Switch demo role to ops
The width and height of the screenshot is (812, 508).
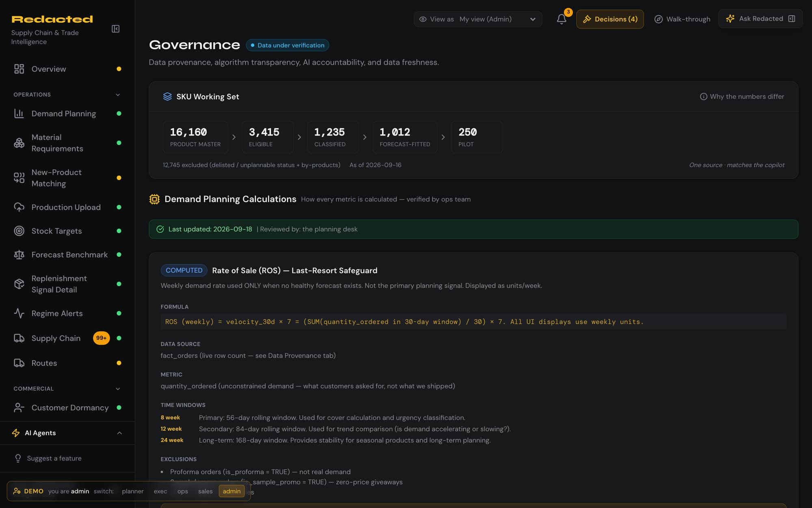tap(183, 491)
